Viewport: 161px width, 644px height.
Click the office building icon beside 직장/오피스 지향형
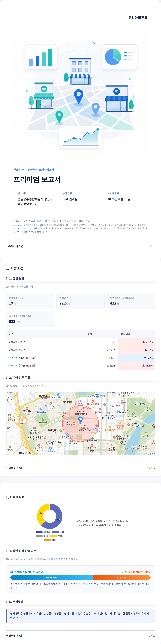click(12, 572)
